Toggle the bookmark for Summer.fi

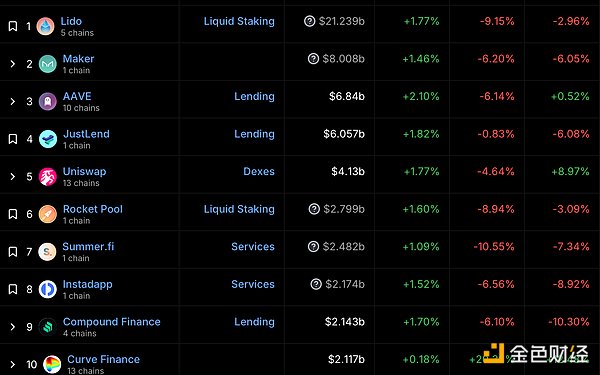click(x=13, y=252)
